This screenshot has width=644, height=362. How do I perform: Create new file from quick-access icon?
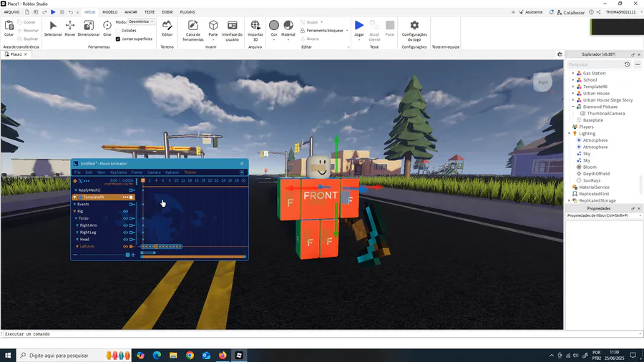[27, 12]
